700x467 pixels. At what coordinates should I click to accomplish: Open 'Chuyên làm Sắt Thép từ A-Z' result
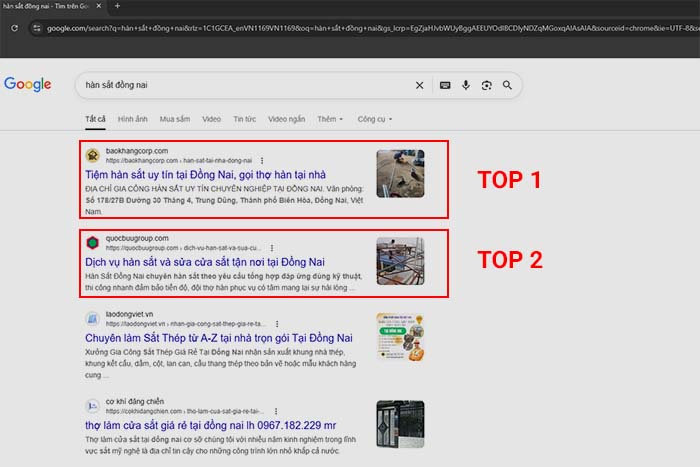click(x=219, y=338)
